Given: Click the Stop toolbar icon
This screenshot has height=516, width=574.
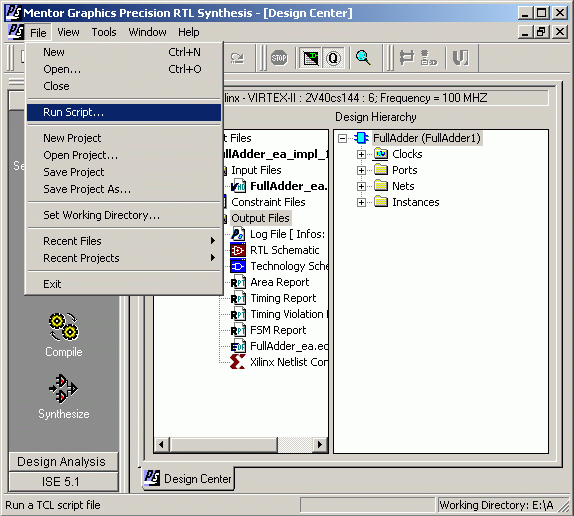Looking at the screenshot, I should (x=279, y=58).
